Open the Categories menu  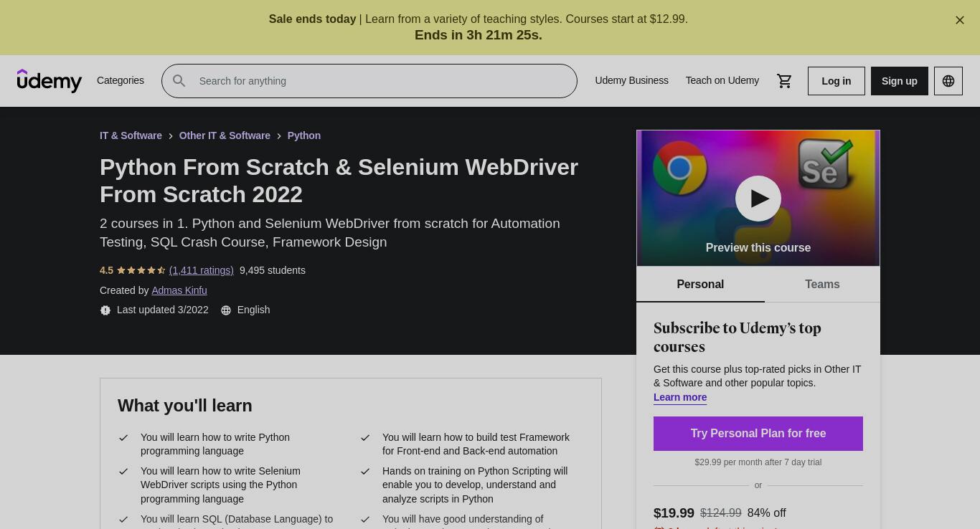[121, 80]
